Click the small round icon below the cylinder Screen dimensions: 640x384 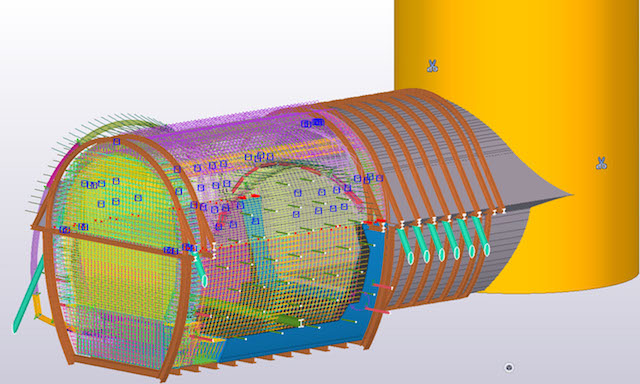tap(509, 367)
